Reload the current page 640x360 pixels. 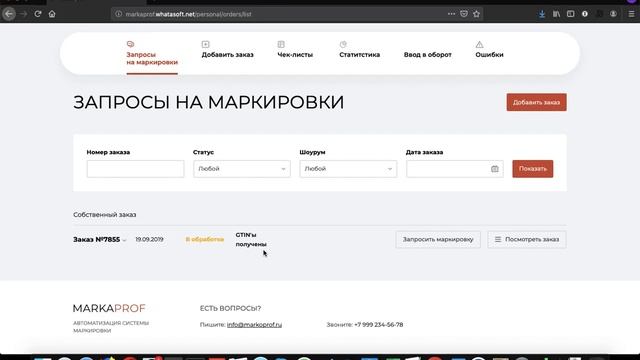point(38,14)
